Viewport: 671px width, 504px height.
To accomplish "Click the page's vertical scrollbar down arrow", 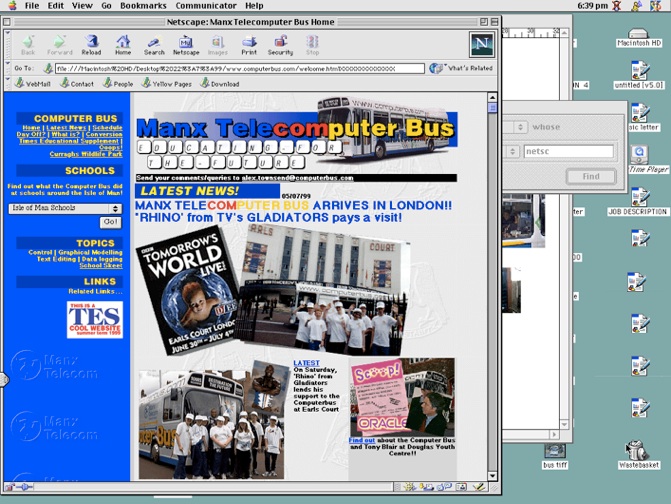I will 492,476.
